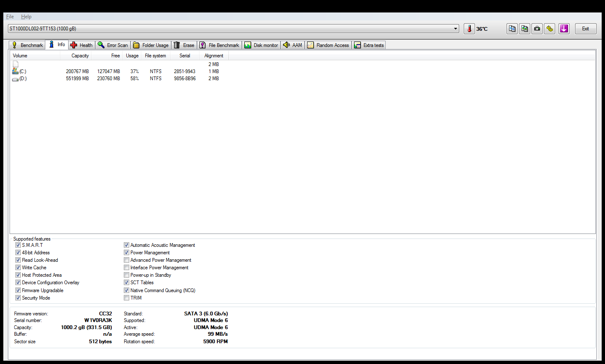
Task: Switch to the Benchmark tab
Action: point(27,45)
